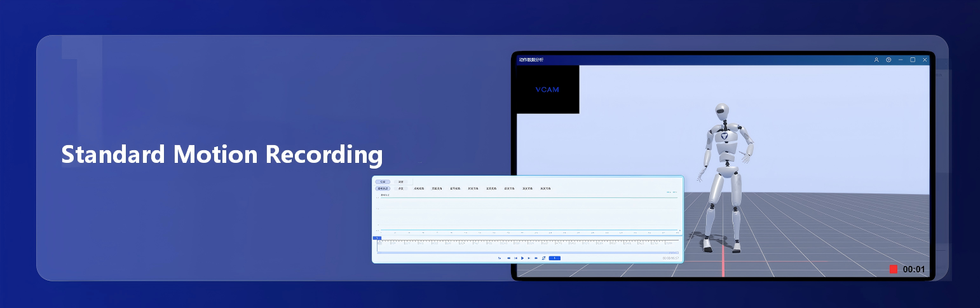Click the step-back frame icon
Image resolution: width=980 pixels, height=308 pixels.
(x=515, y=258)
